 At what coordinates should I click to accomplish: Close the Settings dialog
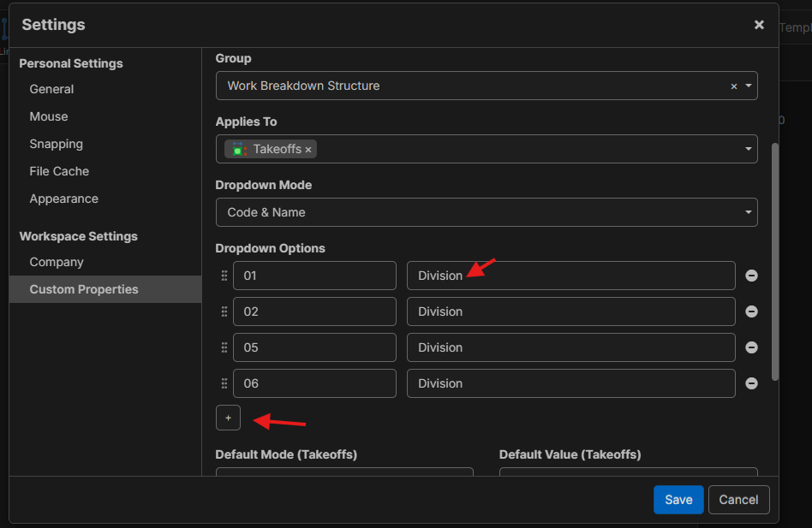pos(758,25)
